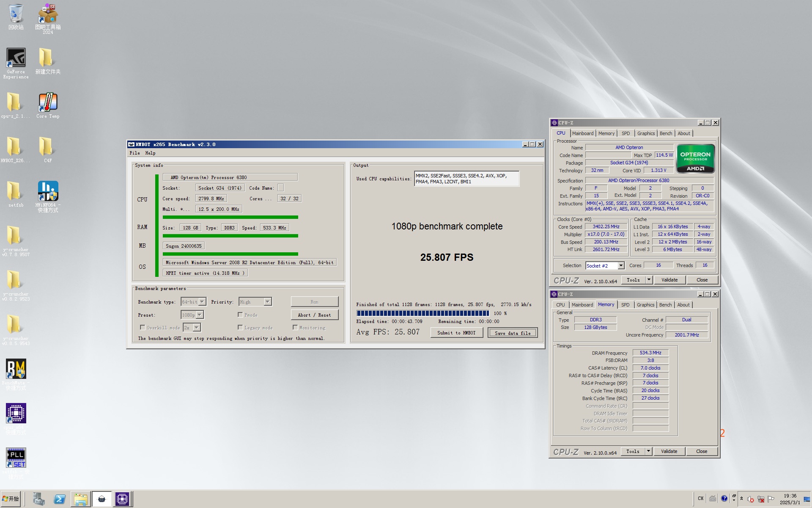Launch Core Temp desktop shortcut
Viewport: 812px width, 508px height.
48,105
